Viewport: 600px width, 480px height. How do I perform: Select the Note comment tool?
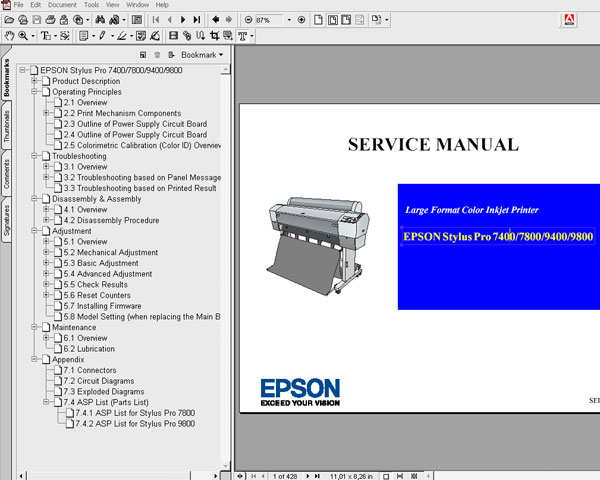tap(83, 36)
